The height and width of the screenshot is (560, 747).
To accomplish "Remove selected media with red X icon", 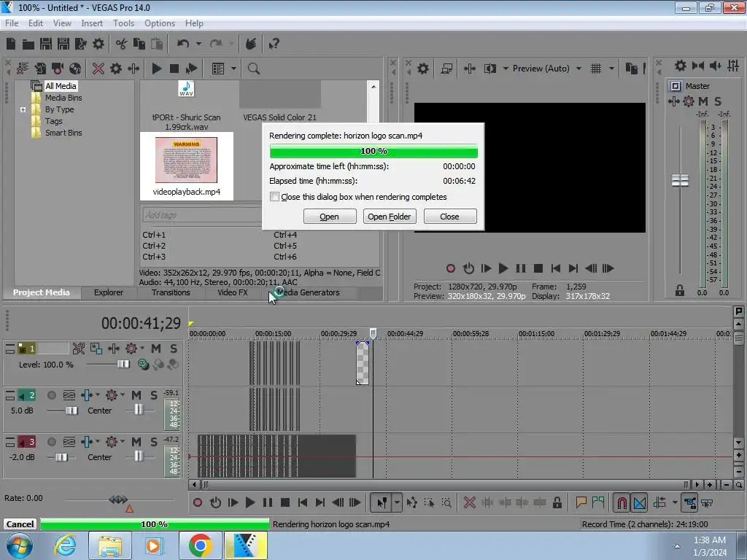I will click(98, 69).
